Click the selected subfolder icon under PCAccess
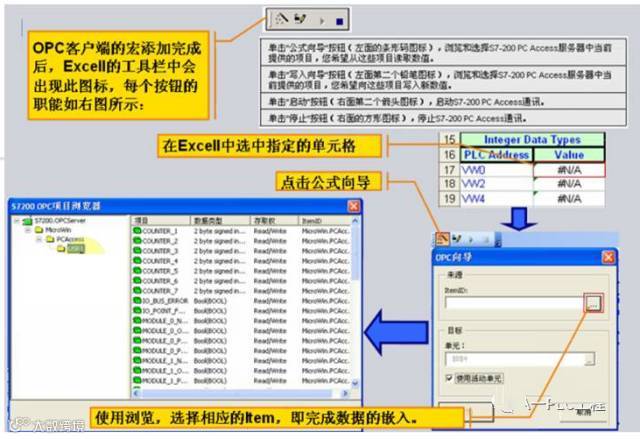The height and width of the screenshot is (439, 640). click(61, 249)
